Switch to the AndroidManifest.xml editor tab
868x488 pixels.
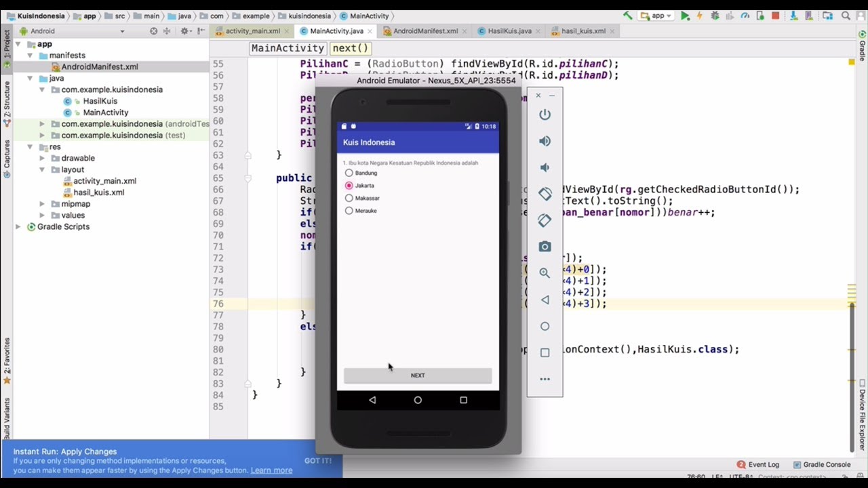(x=425, y=31)
